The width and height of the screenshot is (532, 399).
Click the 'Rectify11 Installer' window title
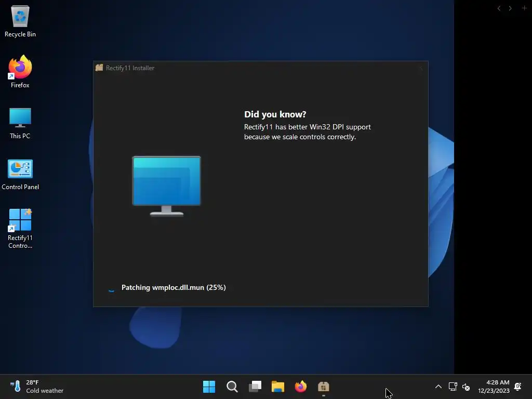click(130, 68)
